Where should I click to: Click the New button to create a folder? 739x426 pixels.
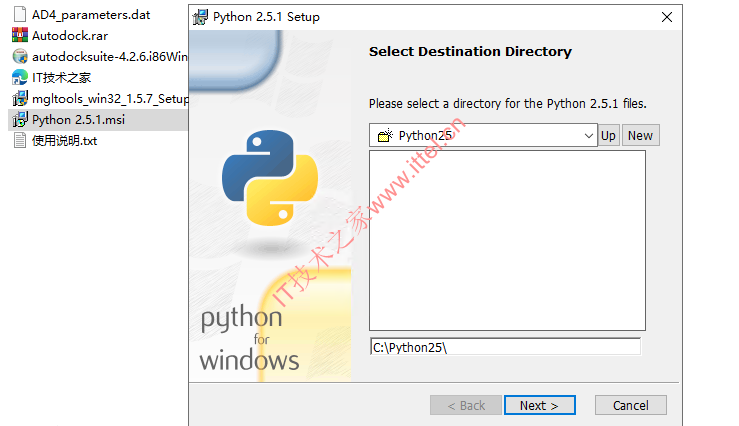640,136
